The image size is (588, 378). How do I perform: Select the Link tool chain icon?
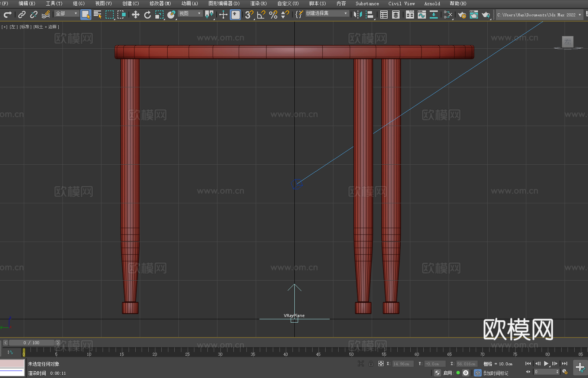point(22,14)
